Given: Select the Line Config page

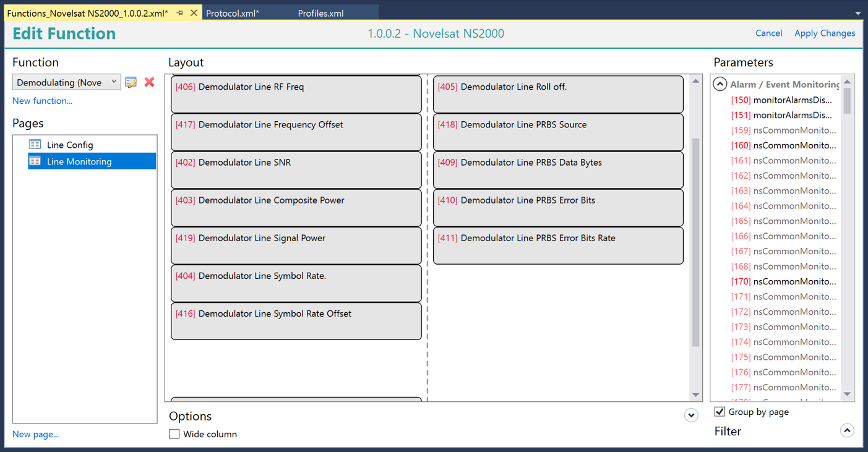Looking at the screenshot, I should (92, 145).
